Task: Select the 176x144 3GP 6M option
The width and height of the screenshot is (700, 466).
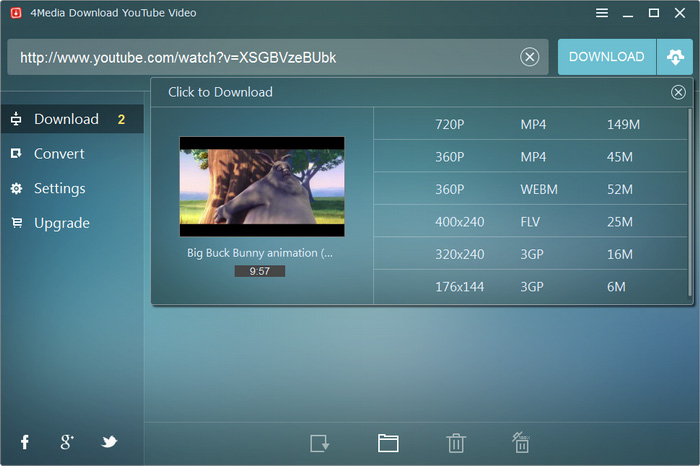Action: point(530,287)
